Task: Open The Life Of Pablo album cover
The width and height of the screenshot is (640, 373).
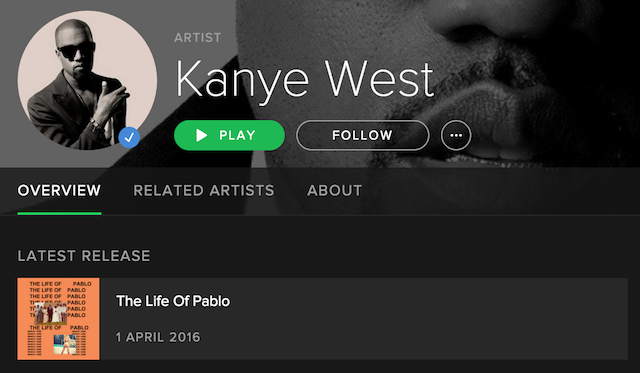Action: click(58, 319)
